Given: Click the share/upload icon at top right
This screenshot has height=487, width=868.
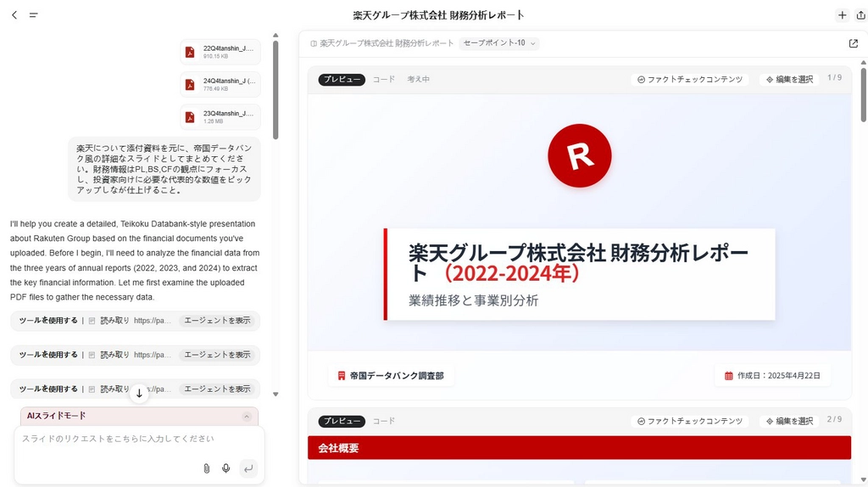Looking at the screenshot, I should [x=861, y=15].
